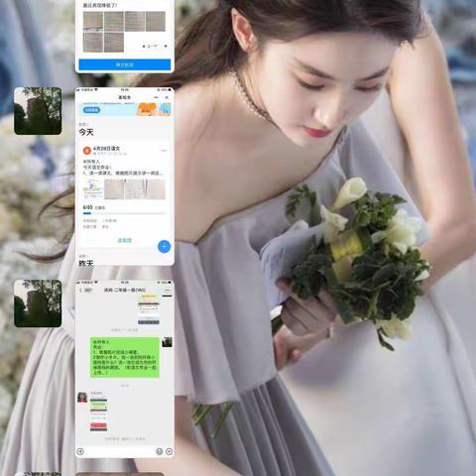Open the sender avatar beside the green message
Viewport: 476px width, 476px height.
coord(167,342)
